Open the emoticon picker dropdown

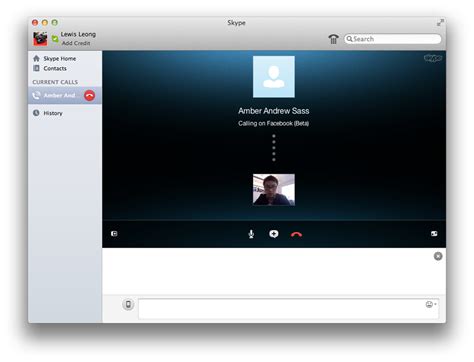pos(431,304)
